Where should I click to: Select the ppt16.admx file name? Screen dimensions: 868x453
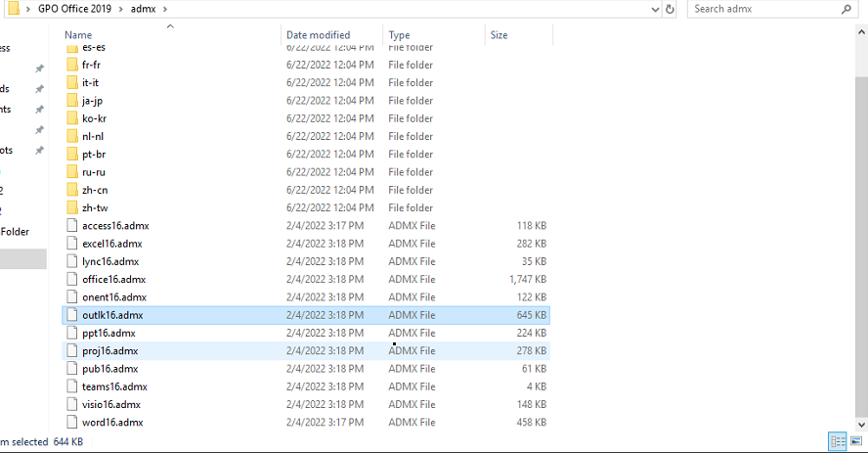(x=109, y=333)
